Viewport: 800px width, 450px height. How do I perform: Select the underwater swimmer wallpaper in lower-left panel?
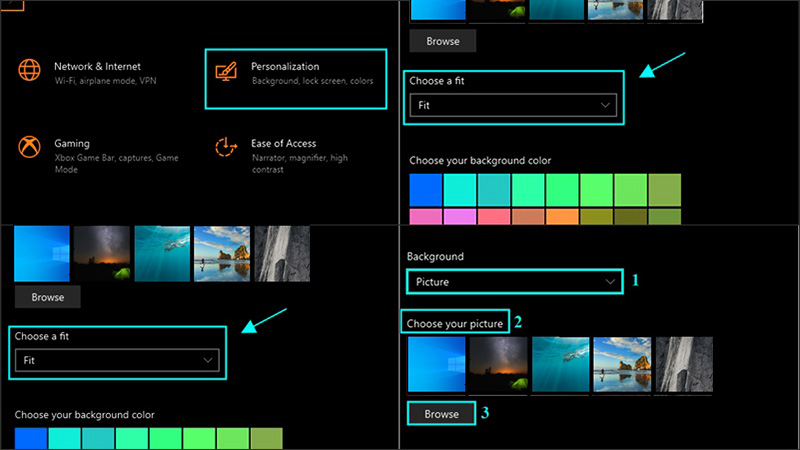tap(162, 254)
